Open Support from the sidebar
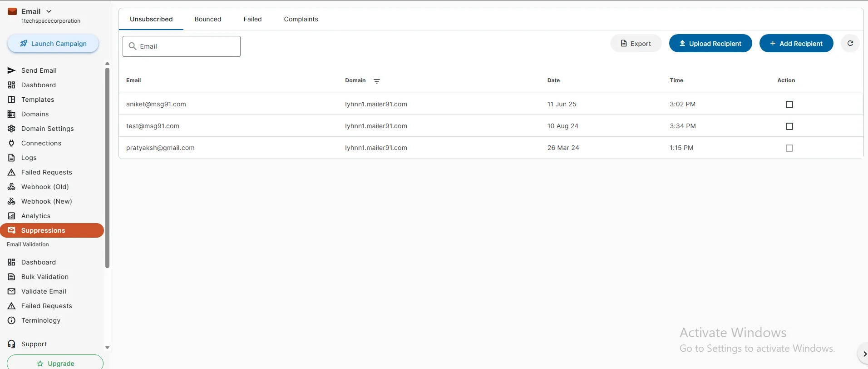 pyautogui.click(x=34, y=344)
